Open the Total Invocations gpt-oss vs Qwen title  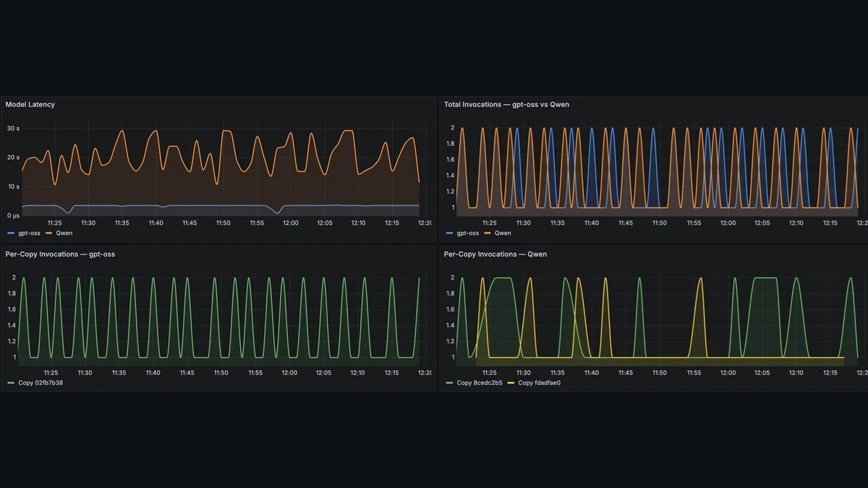pyautogui.click(x=506, y=105)
